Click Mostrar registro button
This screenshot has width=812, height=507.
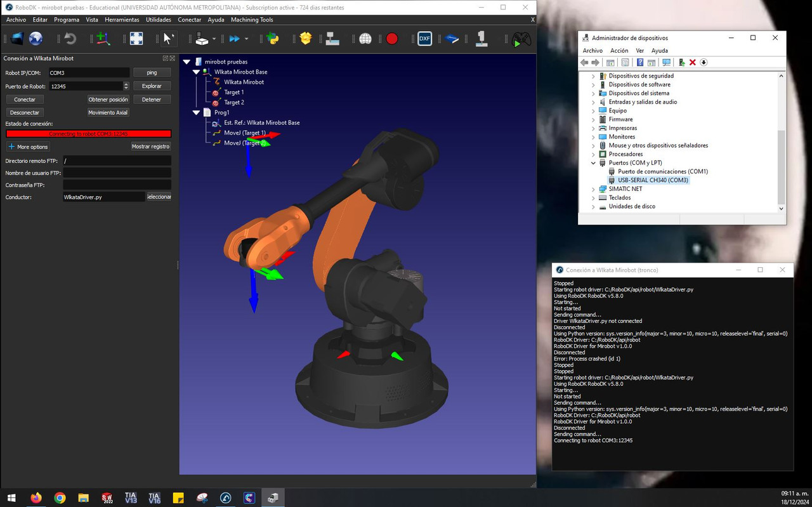[150, 147]
